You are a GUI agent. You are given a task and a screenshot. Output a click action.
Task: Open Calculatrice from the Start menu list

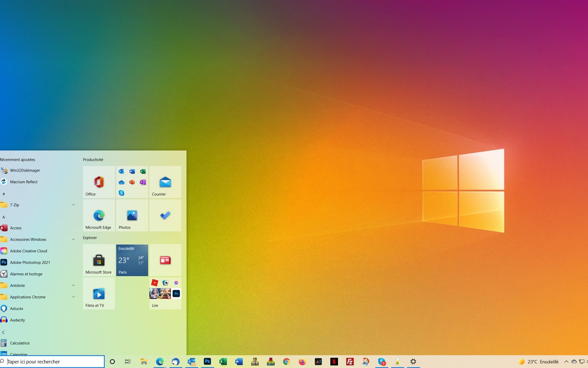coord(21,343)
